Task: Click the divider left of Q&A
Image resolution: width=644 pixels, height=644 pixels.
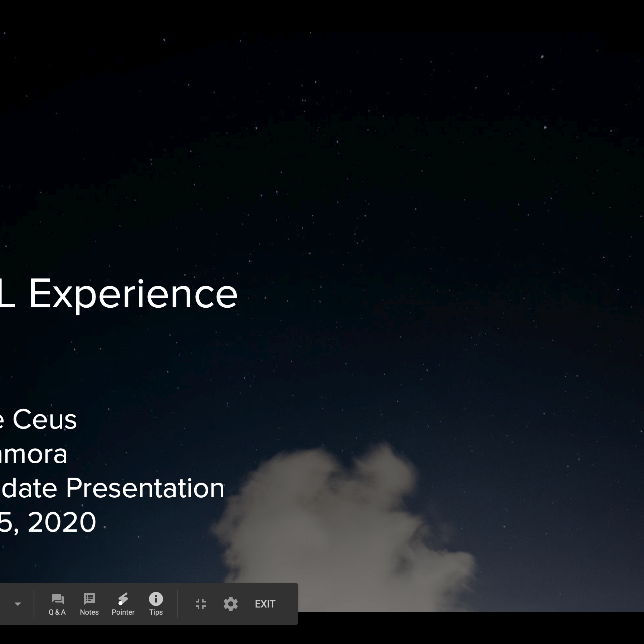Action: tap(34, 604)
